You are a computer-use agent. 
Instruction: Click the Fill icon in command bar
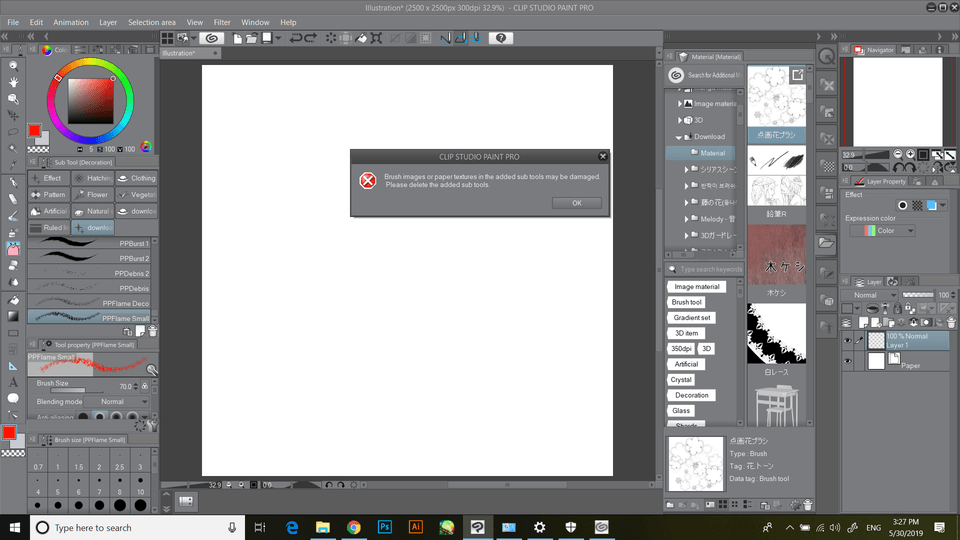[361, 38]
